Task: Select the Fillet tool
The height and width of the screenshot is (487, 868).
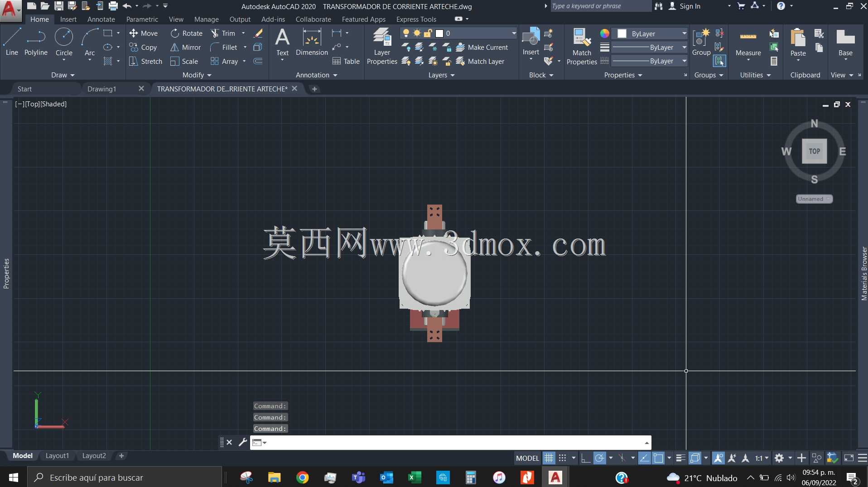Action: pyautogui.click(x=224, y=47)
